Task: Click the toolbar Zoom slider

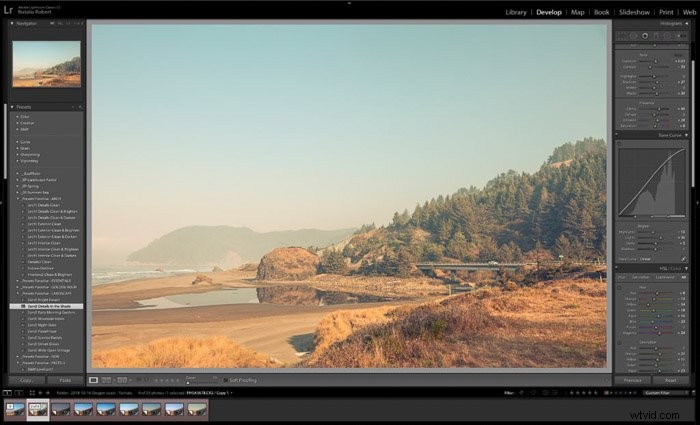Action: pos(202,383)
